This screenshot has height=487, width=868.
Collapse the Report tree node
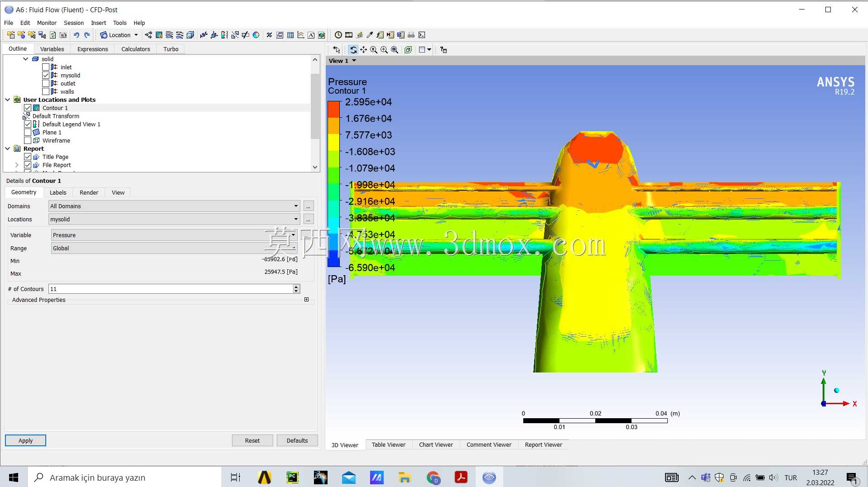tap(8, 148)
